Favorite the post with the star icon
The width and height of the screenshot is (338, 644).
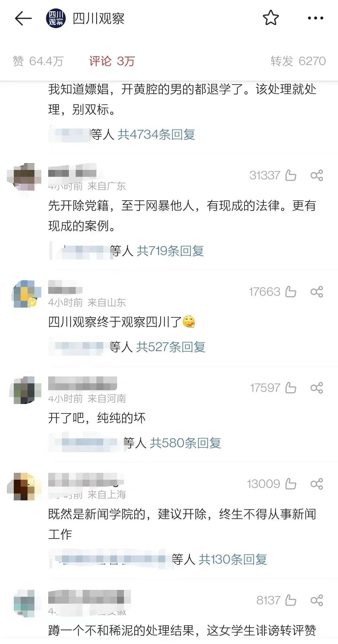click(x=271, y=18)
